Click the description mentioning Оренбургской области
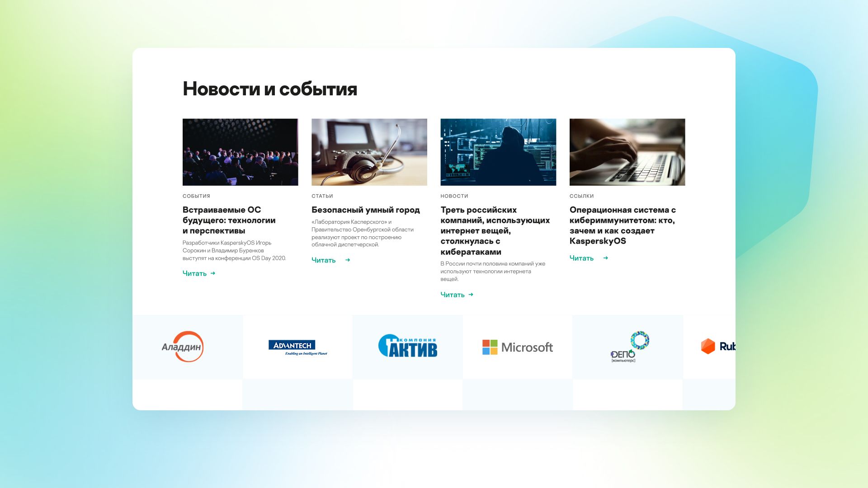The image size is (868, 488). pos(363,233)
